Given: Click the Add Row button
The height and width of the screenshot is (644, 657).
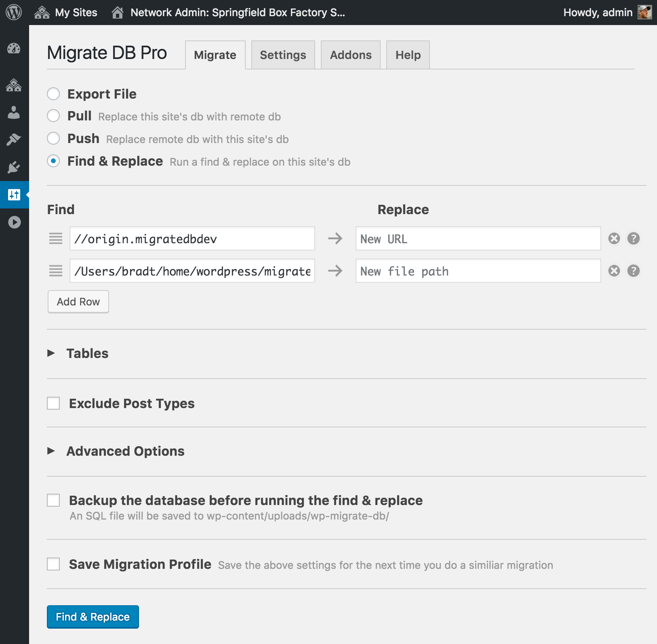Looking at the screenshot, I should point(78,302).
